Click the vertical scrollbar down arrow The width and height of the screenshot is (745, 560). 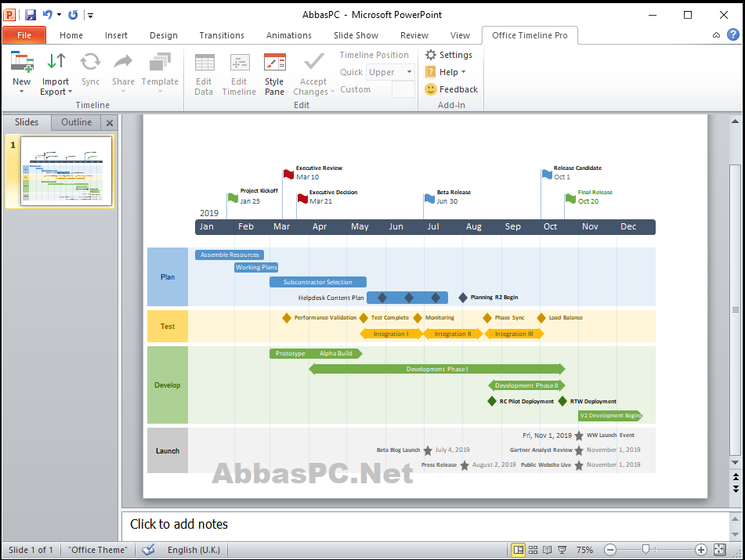(735, 462)
